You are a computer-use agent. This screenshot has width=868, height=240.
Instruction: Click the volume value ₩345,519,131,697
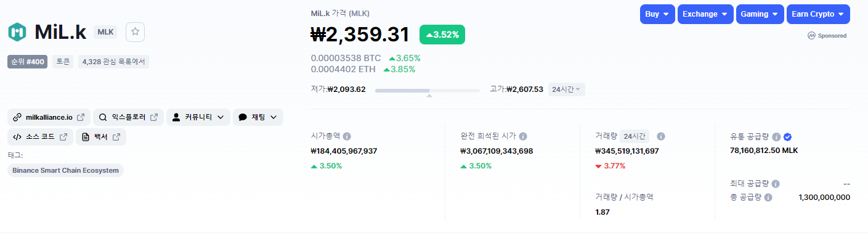coord(627,151)
